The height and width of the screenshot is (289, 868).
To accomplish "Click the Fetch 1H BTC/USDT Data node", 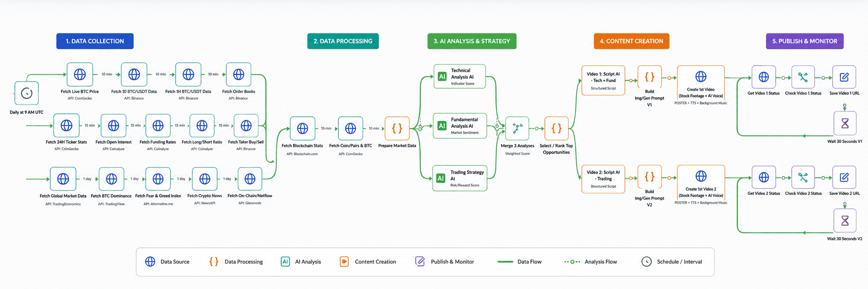I will pos(188,74).
